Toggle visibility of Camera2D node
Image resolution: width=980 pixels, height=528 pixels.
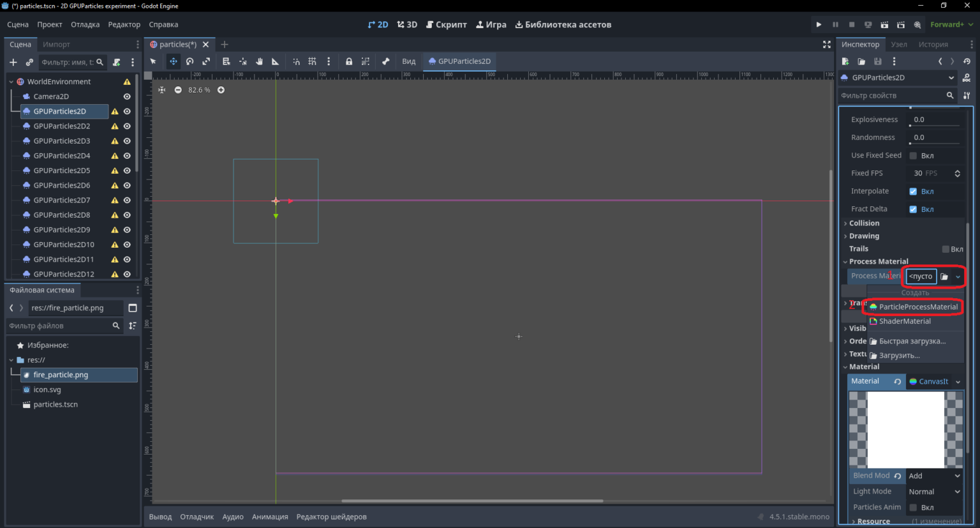pyautogui.click(x=127, y=96)
